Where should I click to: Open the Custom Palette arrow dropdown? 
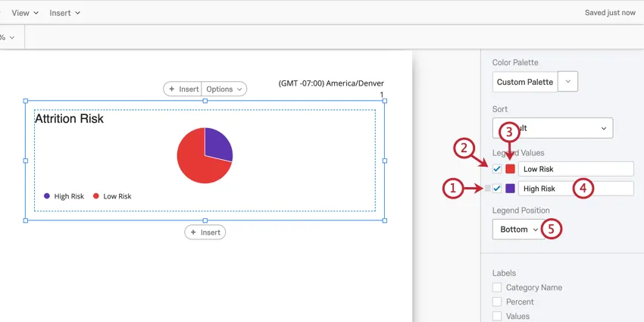tap(568, 81)
